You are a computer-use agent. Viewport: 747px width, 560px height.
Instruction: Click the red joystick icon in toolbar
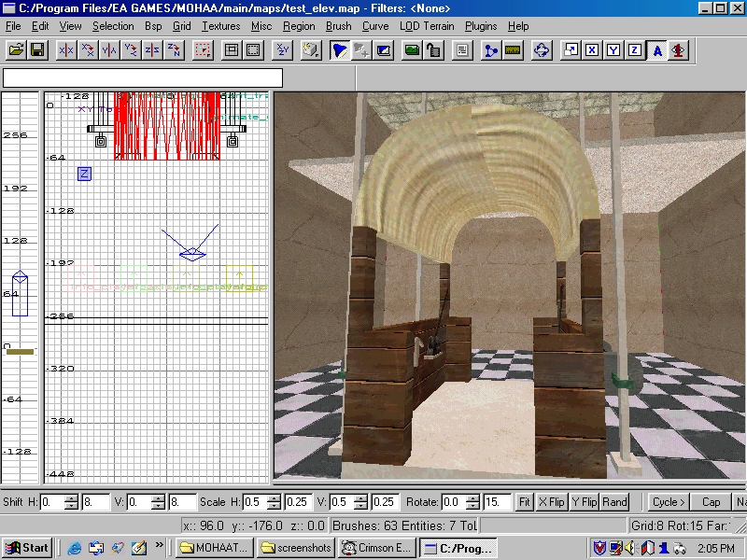click(679, 50)
